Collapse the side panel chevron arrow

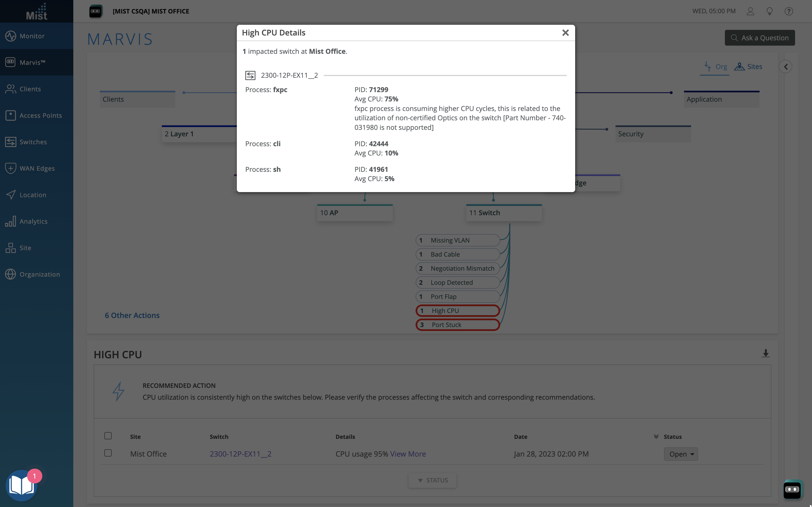point(785,66)
